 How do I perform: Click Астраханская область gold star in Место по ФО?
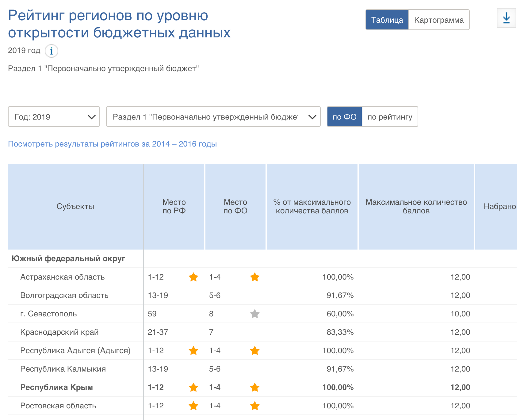pos(254,277)
